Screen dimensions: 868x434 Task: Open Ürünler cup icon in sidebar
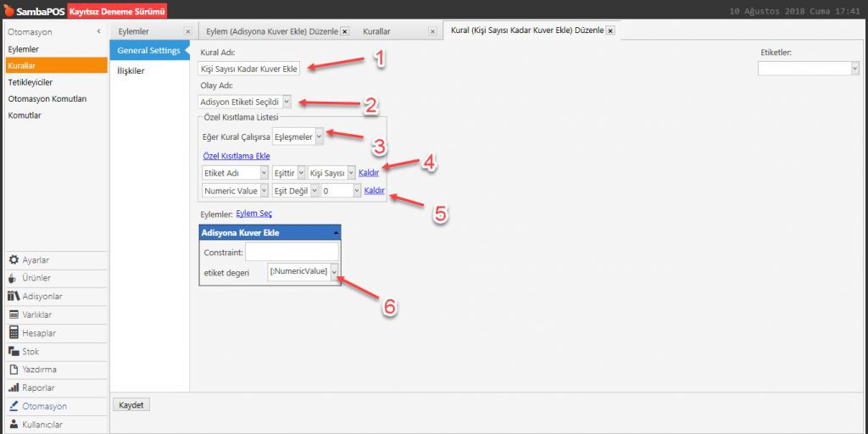pyautogui.click(x=14, y=278)
